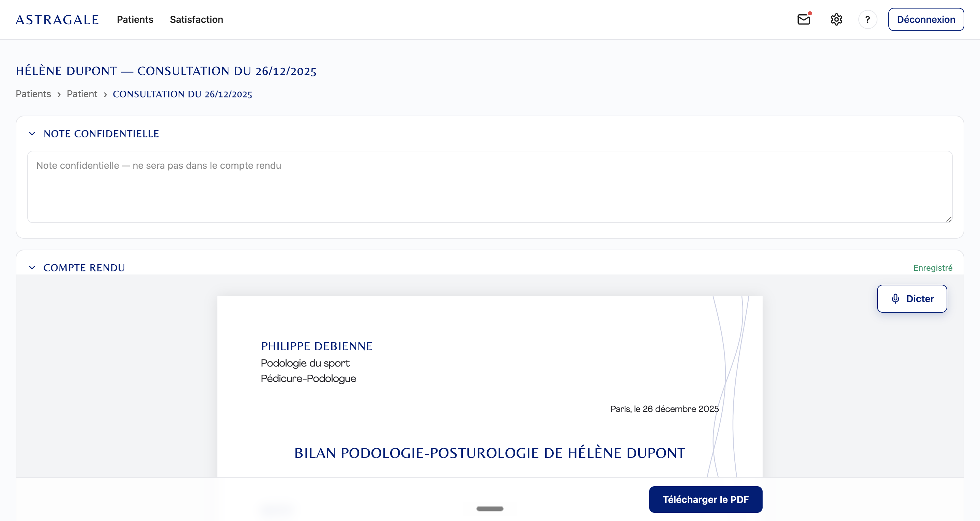Click the grey drag handle below the report

click(490, 508)
